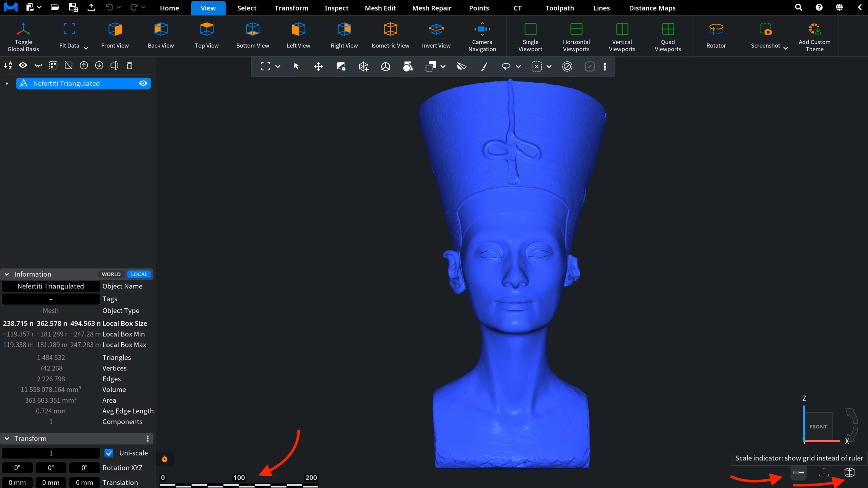Toggle visibility of Nefertiti Triangulated
Image resolution: width=868 pixels, height=488 pixels.
143,83
